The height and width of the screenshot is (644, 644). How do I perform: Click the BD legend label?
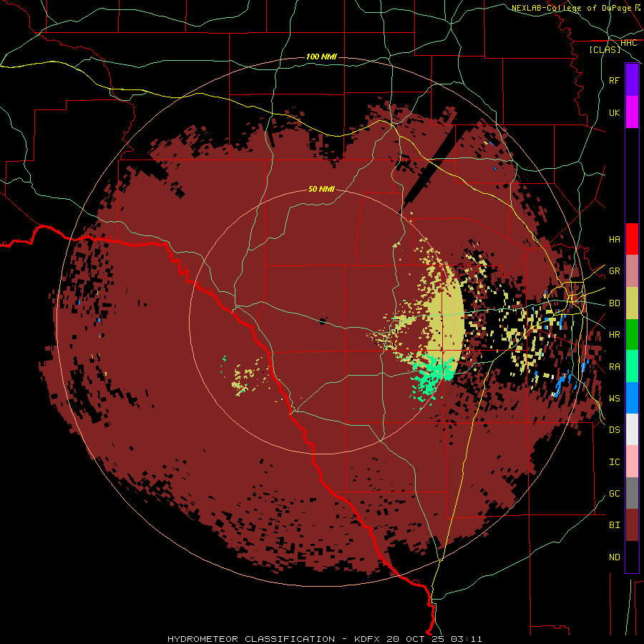(x=614, y=303)
